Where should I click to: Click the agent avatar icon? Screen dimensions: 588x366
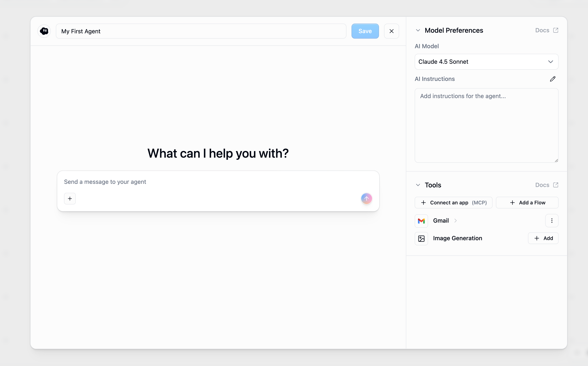pyautogui.click(x=44, y=31)
